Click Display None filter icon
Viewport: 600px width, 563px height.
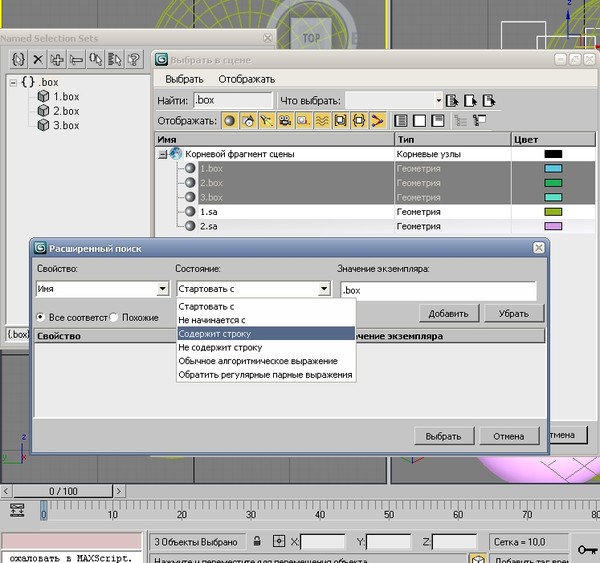[x=419, y=121]
